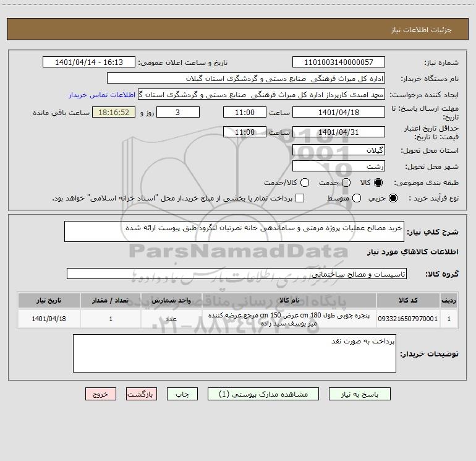The height and width of the screenshot is (461, 476).
Task: Click the price validity time 11:00 field
Action: [245, 132]
